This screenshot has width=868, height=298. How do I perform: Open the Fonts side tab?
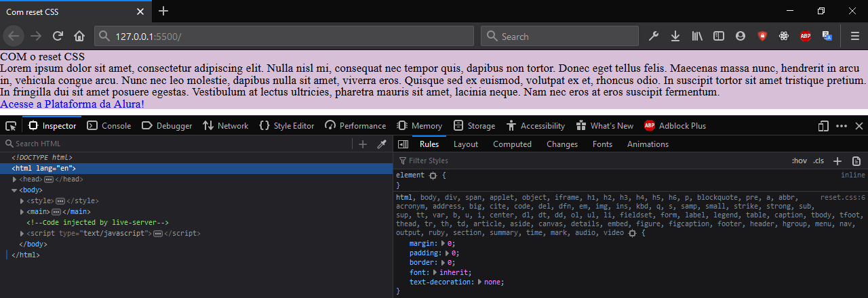pos(602,144)
